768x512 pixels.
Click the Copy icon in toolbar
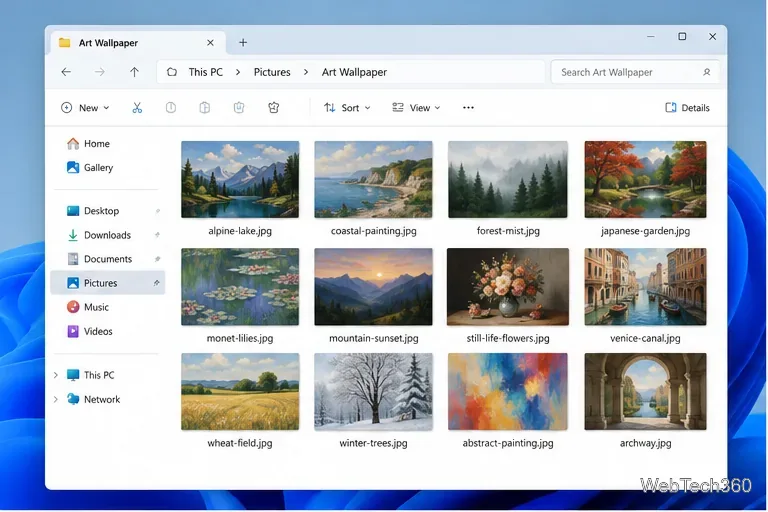click(x=171, y=108)
